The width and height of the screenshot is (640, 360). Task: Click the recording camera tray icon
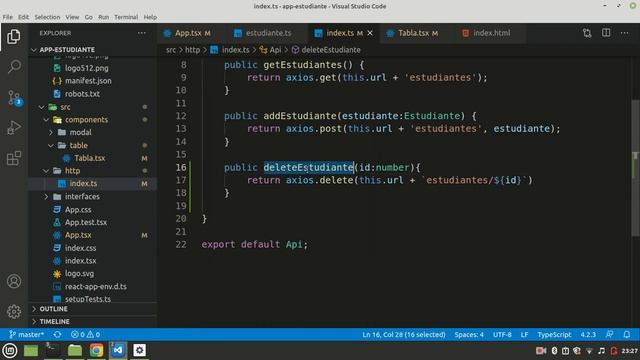(541, 351)
